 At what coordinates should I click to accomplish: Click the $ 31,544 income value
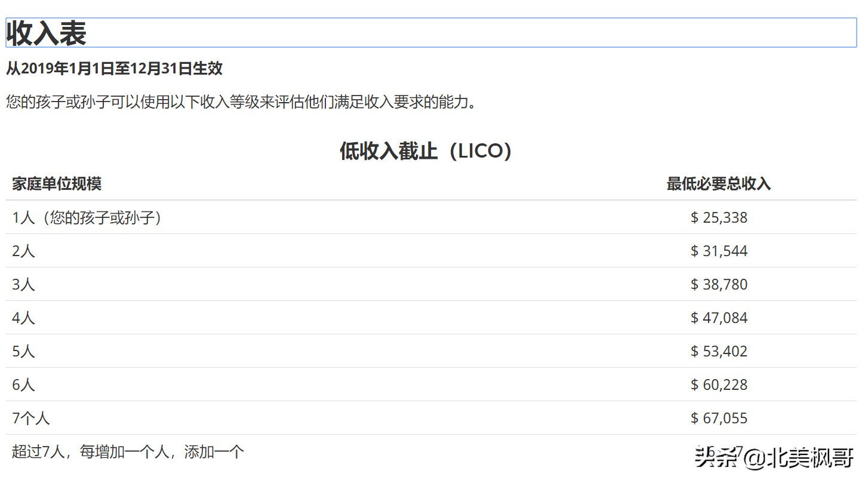718,251
